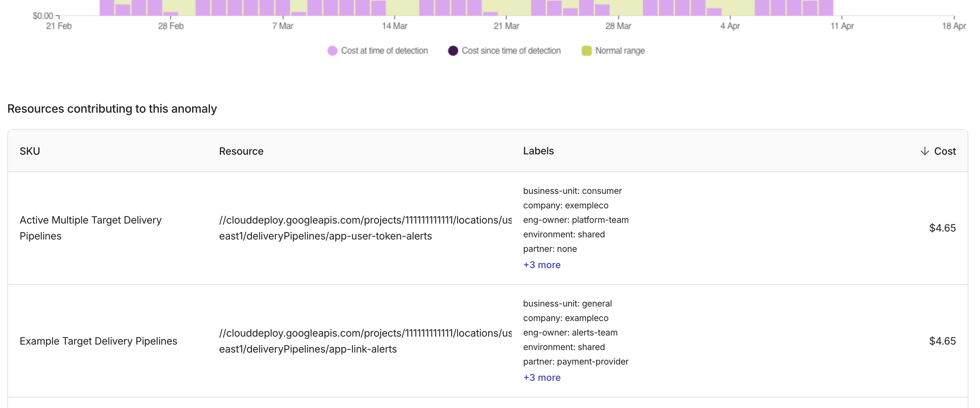The width and height of the screenshot is (980, 408).
Task: Sort by the SKU column header
Action: [x=30, y=151]
